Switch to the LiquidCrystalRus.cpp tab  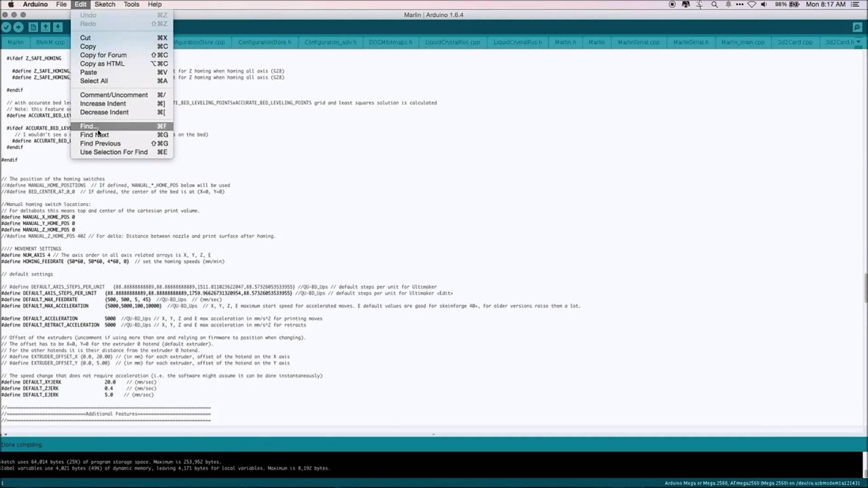452,42
